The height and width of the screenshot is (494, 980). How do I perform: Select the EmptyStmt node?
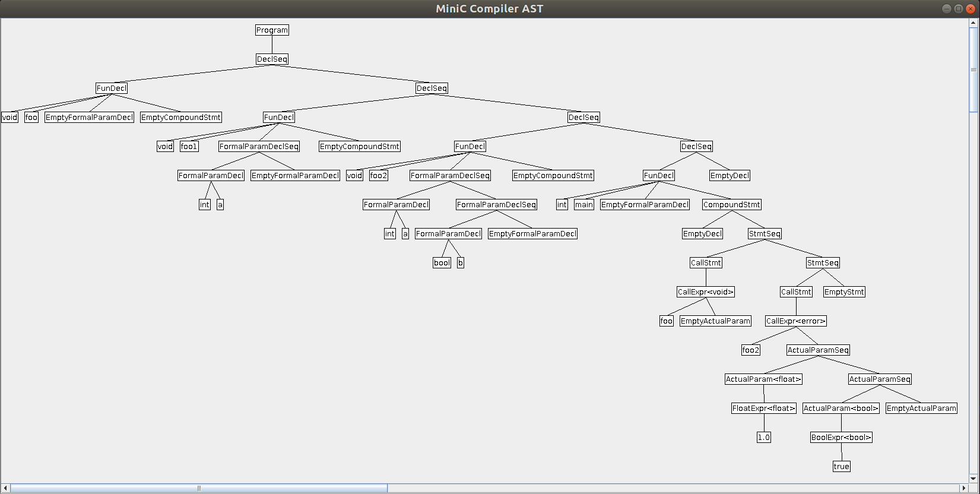coord(844,292)
